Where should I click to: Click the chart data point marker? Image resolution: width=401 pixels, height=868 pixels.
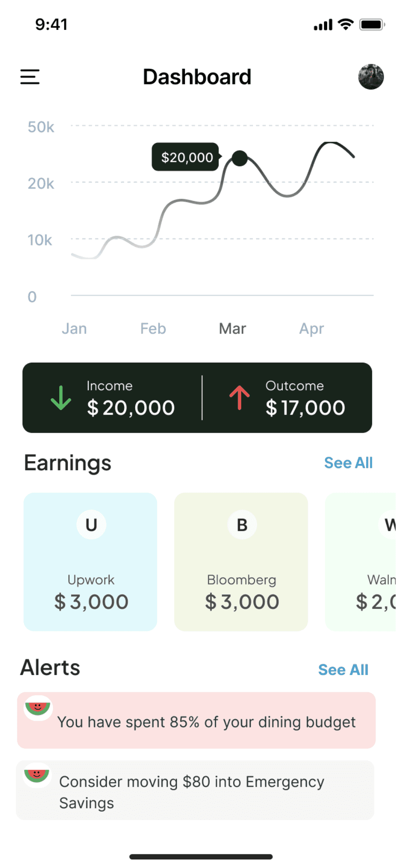(239, 158)
